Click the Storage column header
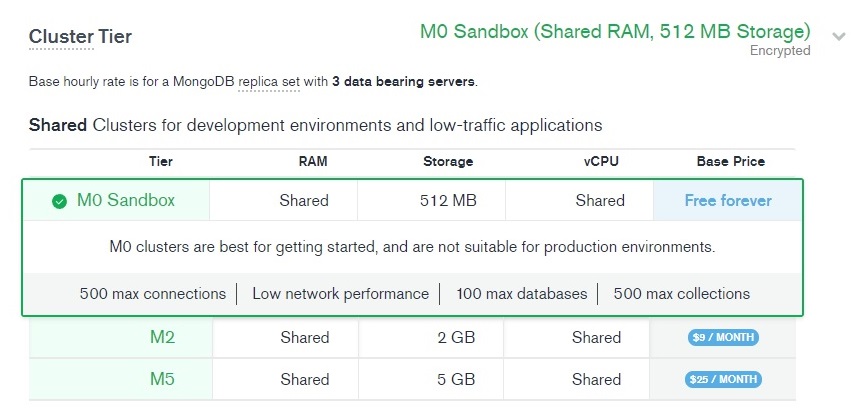This screenshot has height=413, width=862. coord(448,162)
